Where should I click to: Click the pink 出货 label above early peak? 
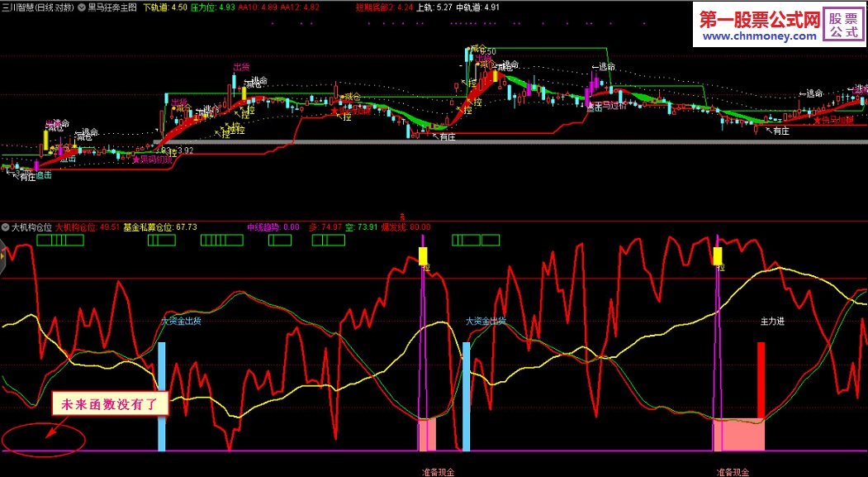(x=241, y=68)
